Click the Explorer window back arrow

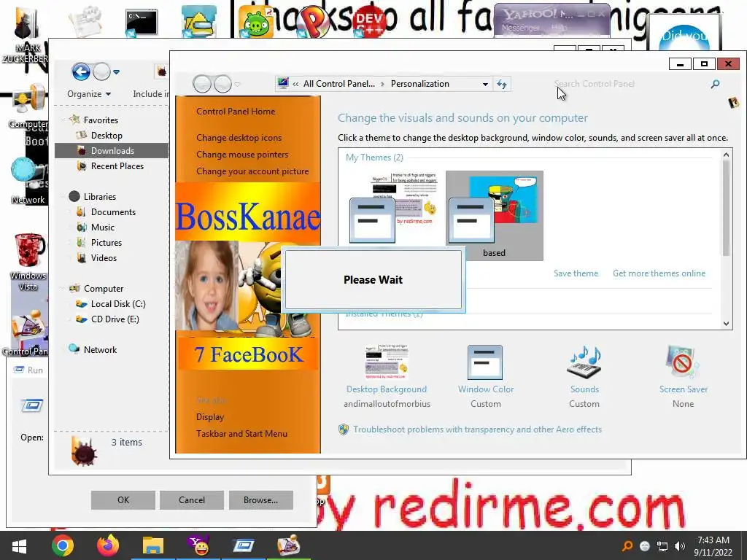[x=81, y=72]
